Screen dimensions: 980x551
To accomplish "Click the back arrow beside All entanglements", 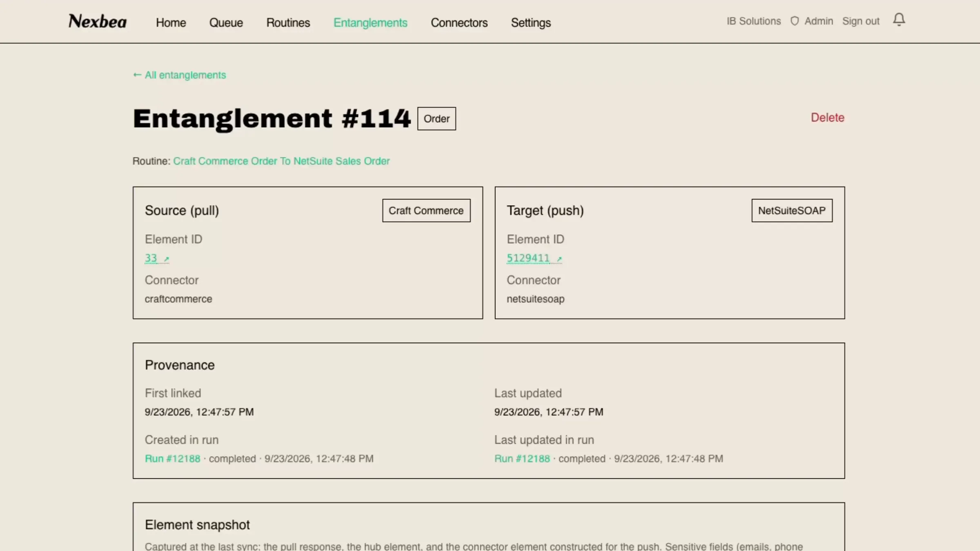I will coord(137,75).
